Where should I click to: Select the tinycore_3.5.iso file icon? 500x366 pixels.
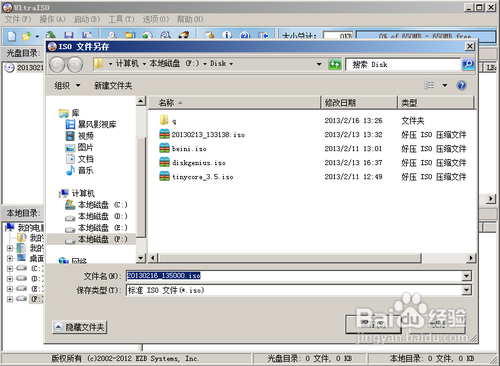point(164,176)
